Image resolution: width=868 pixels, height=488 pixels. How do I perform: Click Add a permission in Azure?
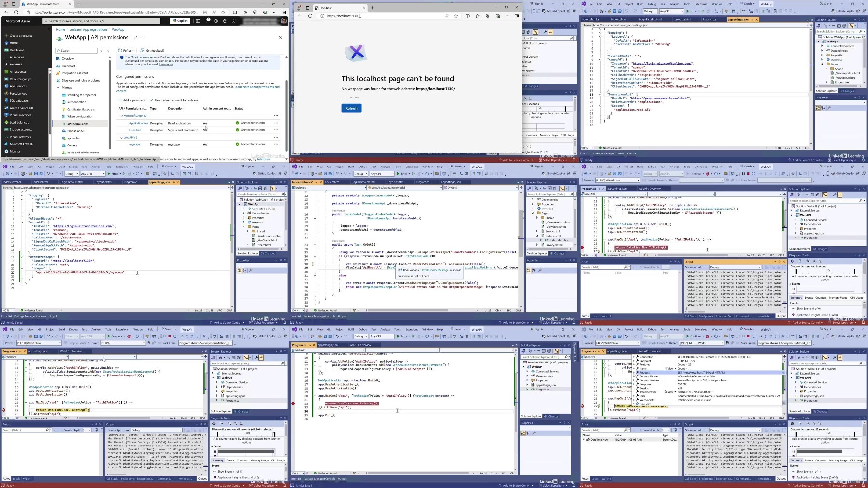[133, 100]
